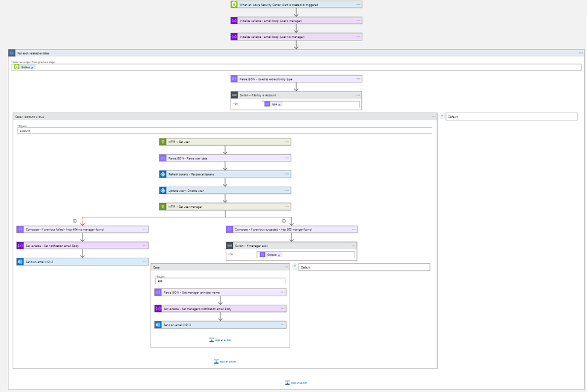
Task: Expand Compose - http 404 no manager found step
Action: pyautogui.click(x=82, y=229)
